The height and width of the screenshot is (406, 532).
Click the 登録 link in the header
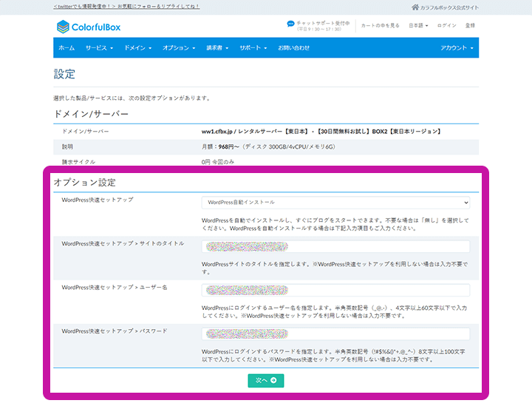(x=471, y=25)
